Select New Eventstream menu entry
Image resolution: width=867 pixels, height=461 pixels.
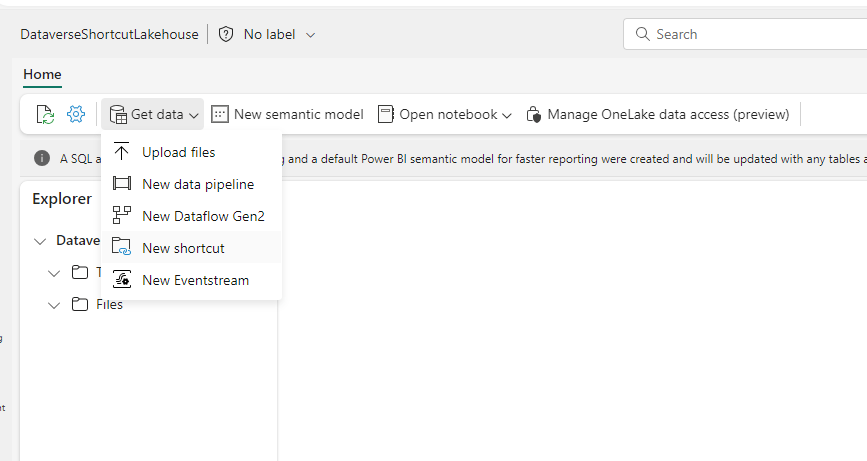(195, 280)
